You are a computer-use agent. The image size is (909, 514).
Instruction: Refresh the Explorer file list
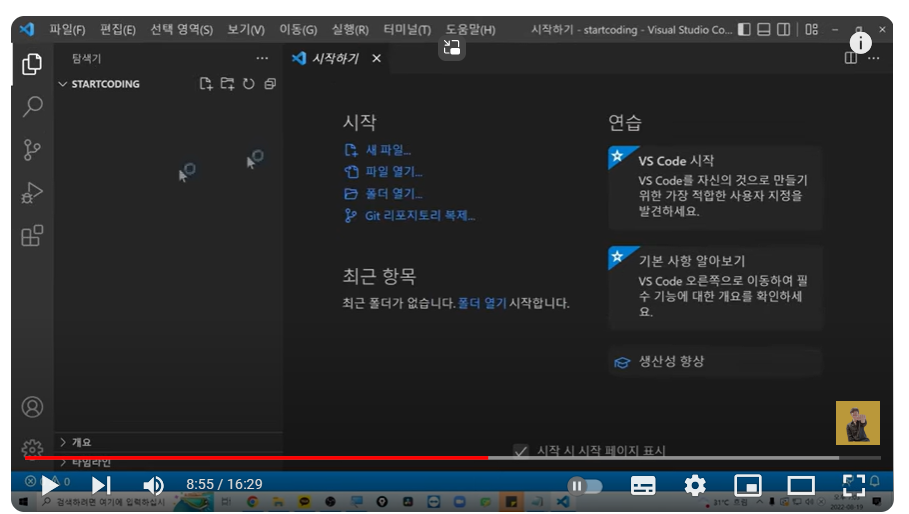click(249, 84)
